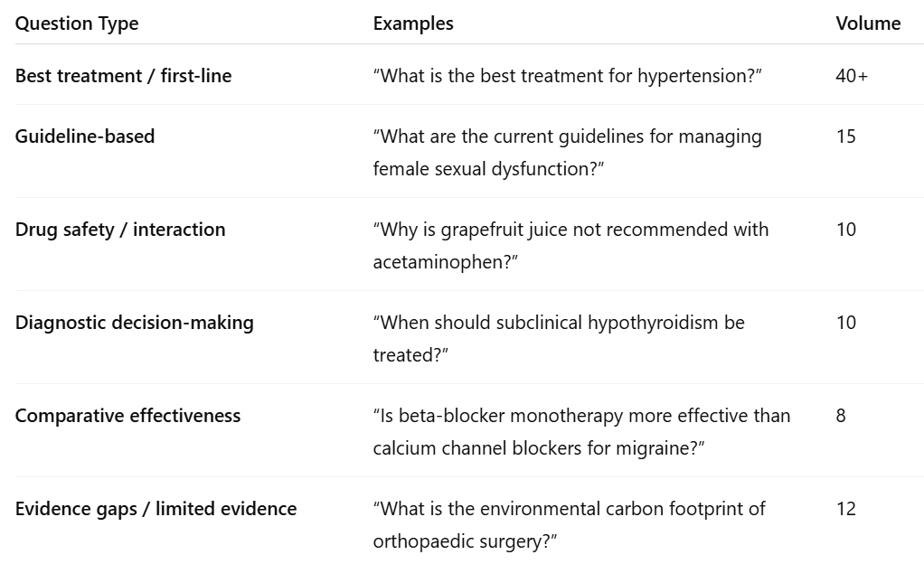The height and width of the screenshot is (564, 924).
Task: Click the orthopaedic surgery carbon footprint example
Action: point(570,525)
